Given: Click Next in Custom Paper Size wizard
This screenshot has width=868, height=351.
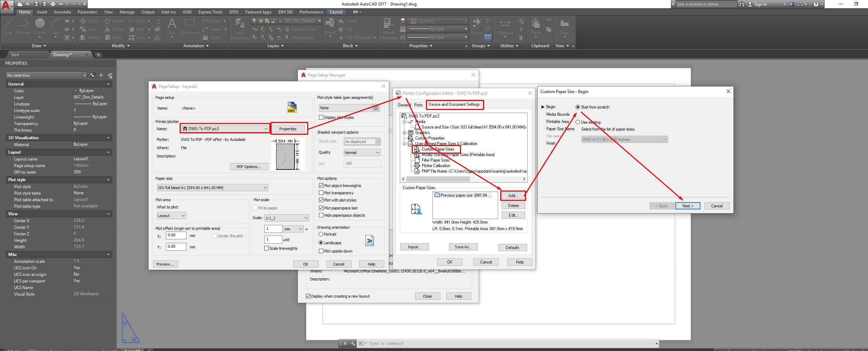Looking at the screenshot, I should 688,206.
